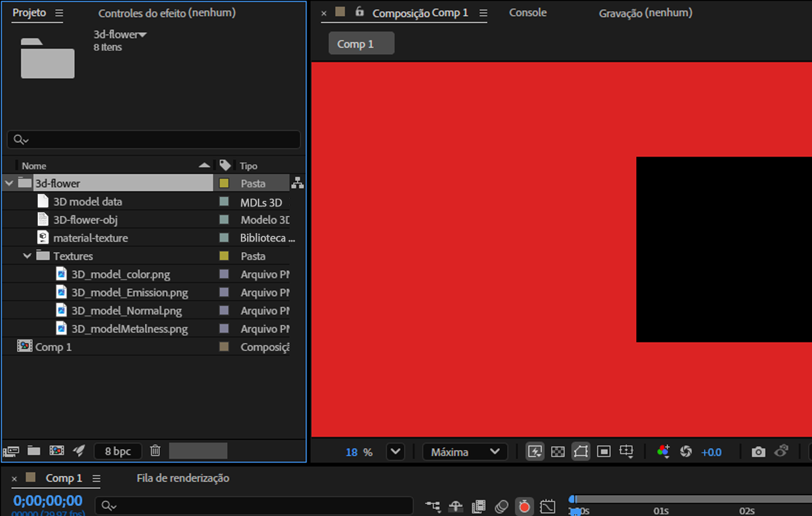Toggle the motion blur switch in timeline

[x=501, y=506]
